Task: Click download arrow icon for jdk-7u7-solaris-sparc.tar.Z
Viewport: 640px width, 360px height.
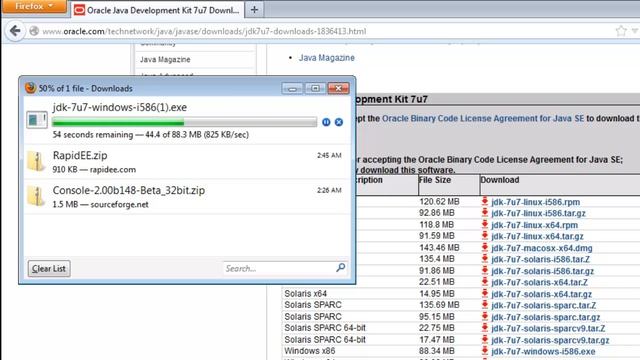Action: [x=484, y=305]
